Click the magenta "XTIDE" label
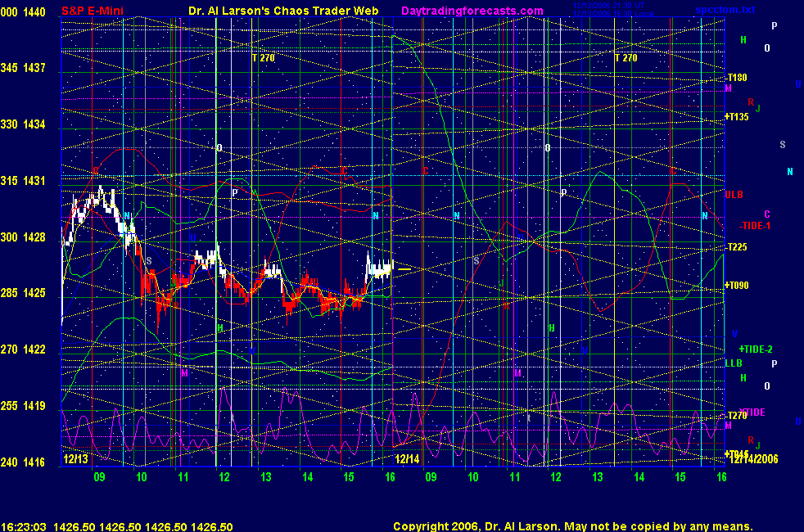 752,412
